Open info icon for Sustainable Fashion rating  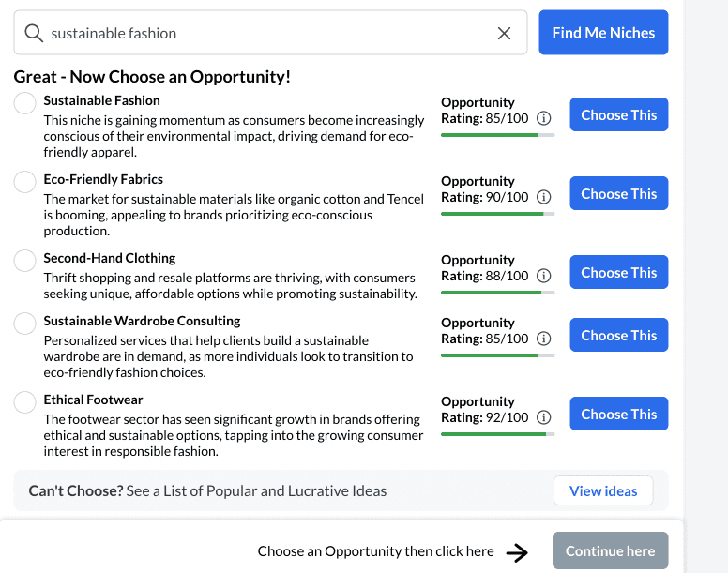544,118
